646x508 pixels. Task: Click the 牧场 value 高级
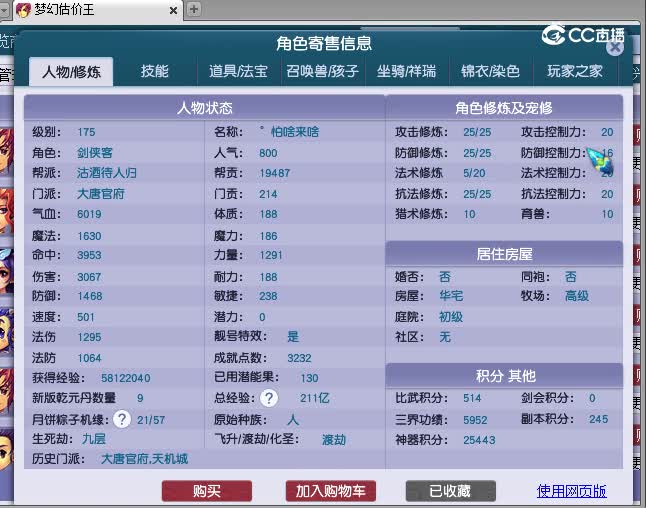577,295
